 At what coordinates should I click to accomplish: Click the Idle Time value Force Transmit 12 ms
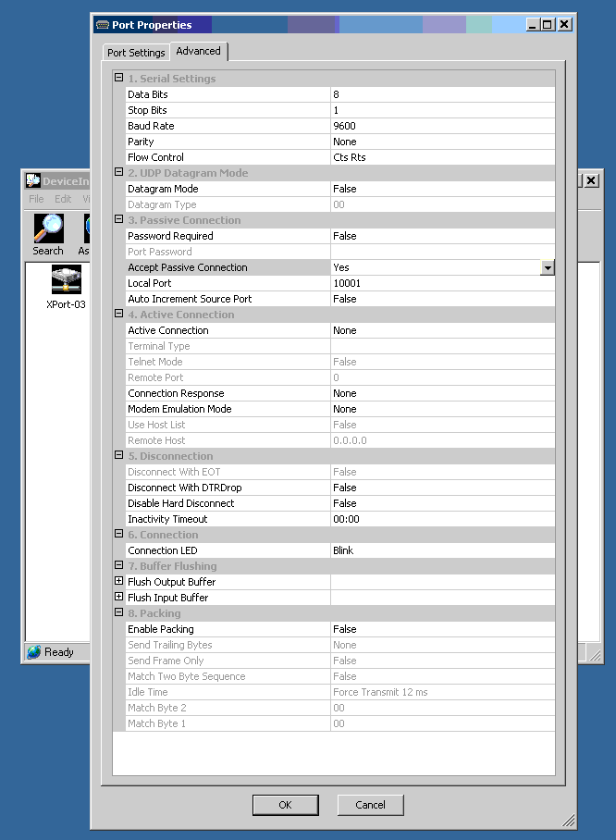(442, 692)
